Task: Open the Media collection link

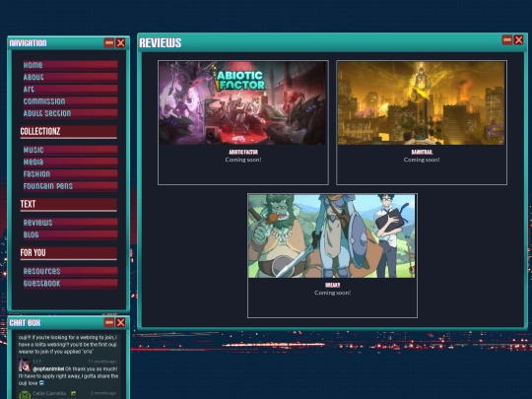Action: point(70,162)
